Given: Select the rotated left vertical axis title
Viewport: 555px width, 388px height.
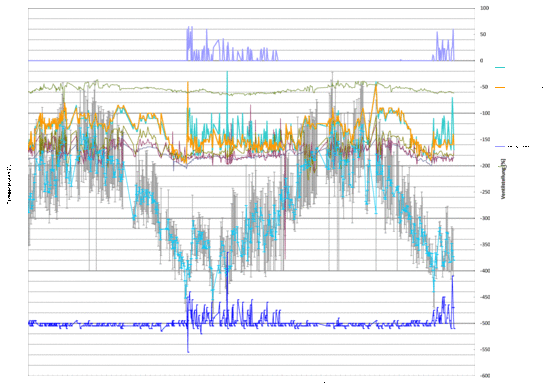Looking at the screenshot, I should [x=9, y=184].
